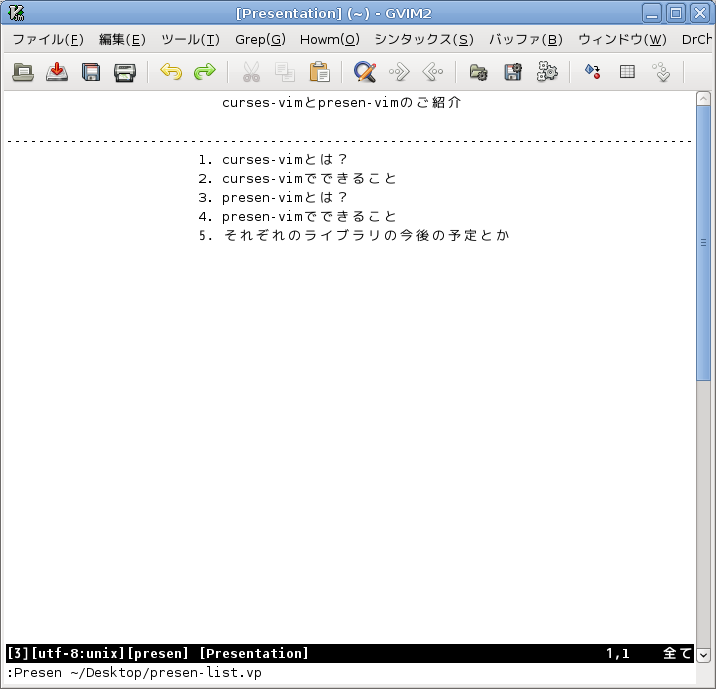Click the vertical scrollbar up arrow
The width and height of the screenshot is (716, 689).
[703, 98]
